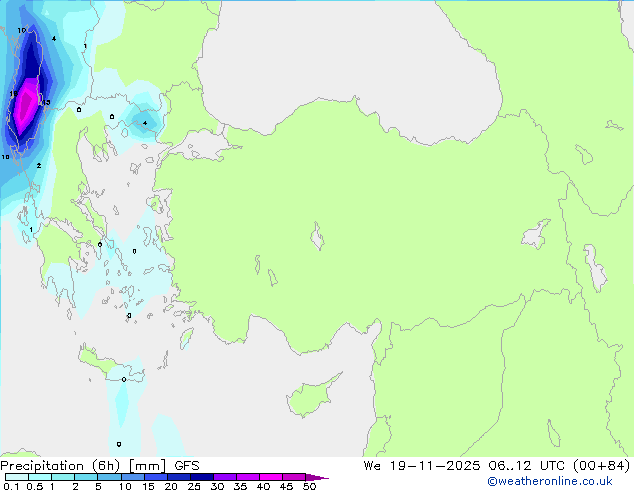Screen dimensions: 634x490
Task: Click the 16 precipitation value on the map
Action: (13, 94)
